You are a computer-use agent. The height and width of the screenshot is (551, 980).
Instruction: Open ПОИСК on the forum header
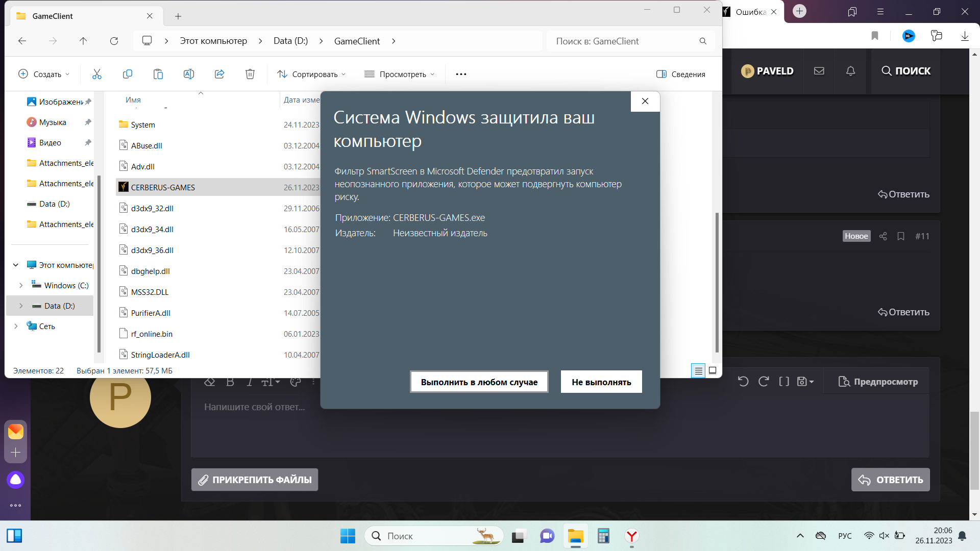pos(906,71)
